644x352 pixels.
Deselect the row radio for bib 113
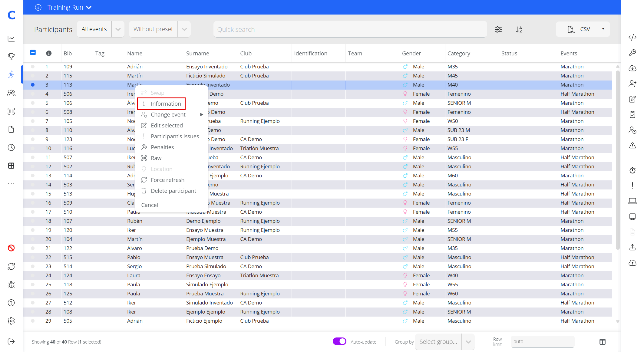[33, 85]
